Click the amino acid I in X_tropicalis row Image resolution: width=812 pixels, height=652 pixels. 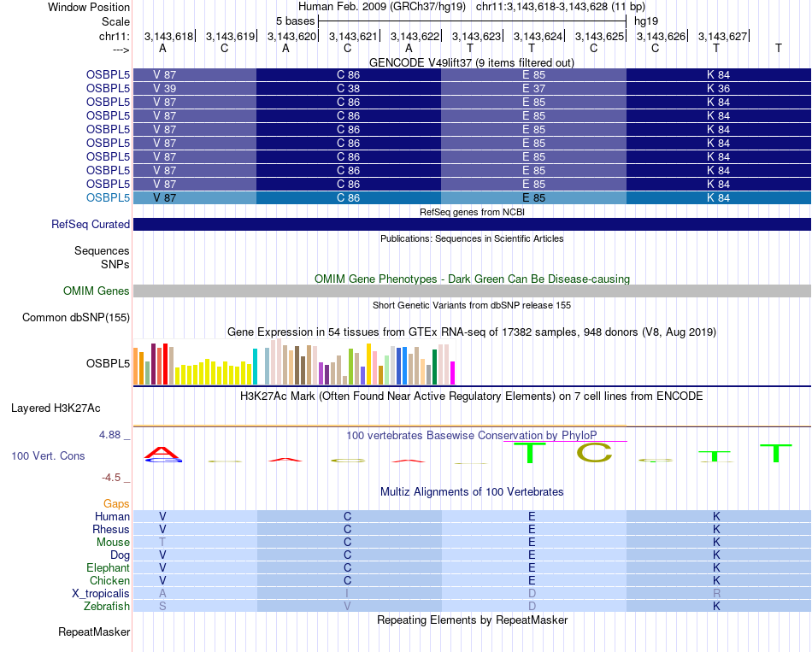(347, 594)
